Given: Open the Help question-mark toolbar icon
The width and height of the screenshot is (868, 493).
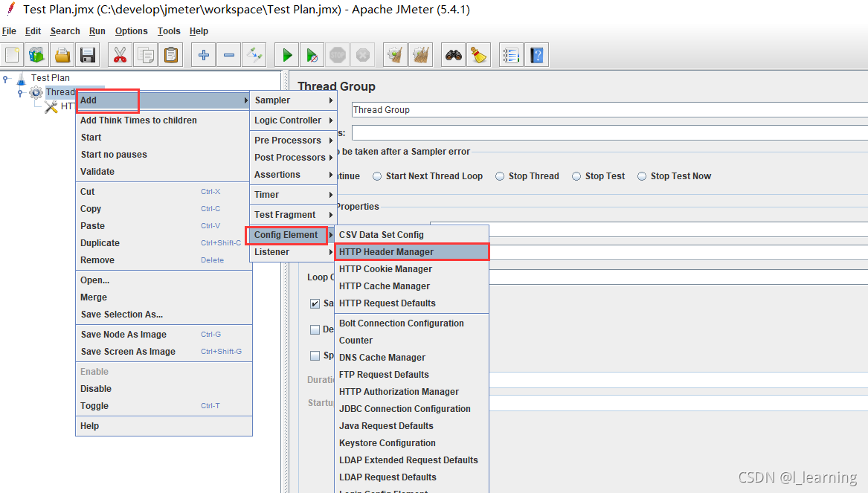Looking at the screenshot, I should pyautogui.click(x=536, y=55).
